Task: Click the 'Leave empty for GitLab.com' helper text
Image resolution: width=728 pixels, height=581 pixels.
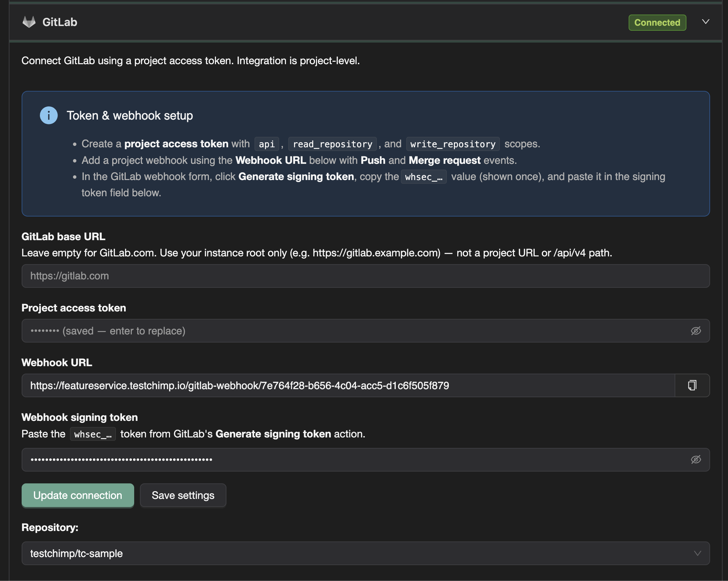Action: [x=317, y=253]
